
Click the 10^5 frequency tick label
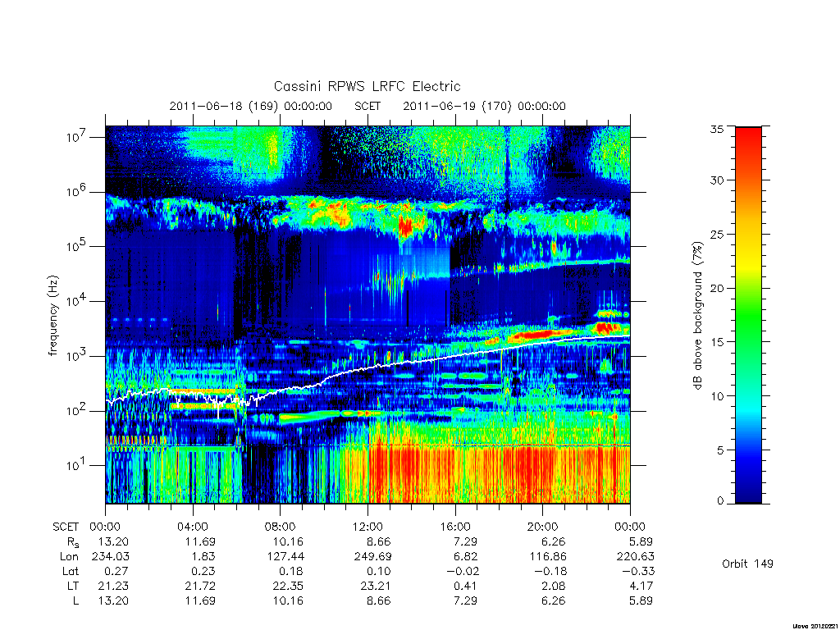[x=77, y=246]
